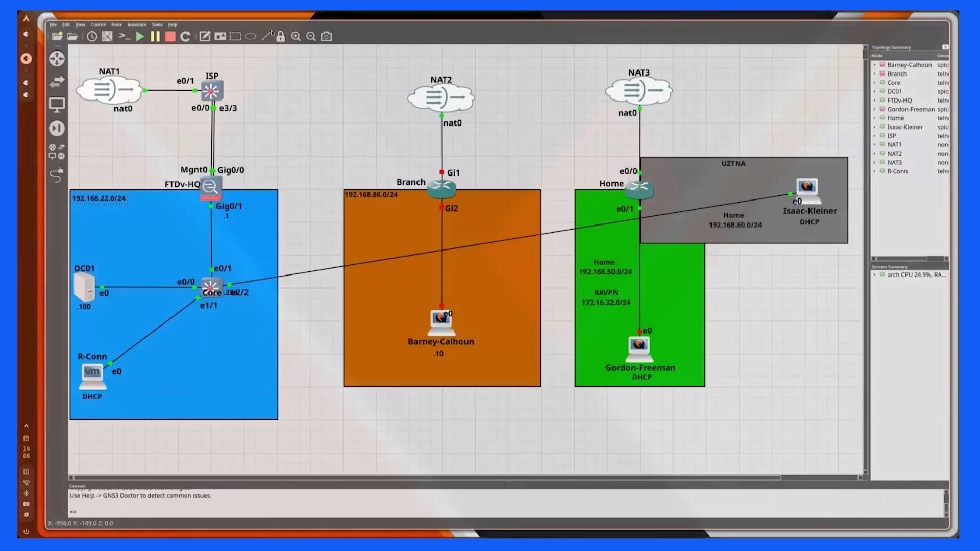Open the Tools menu
Image resolution: width=980 pixels, height=551 pixels.
(157, 24)
